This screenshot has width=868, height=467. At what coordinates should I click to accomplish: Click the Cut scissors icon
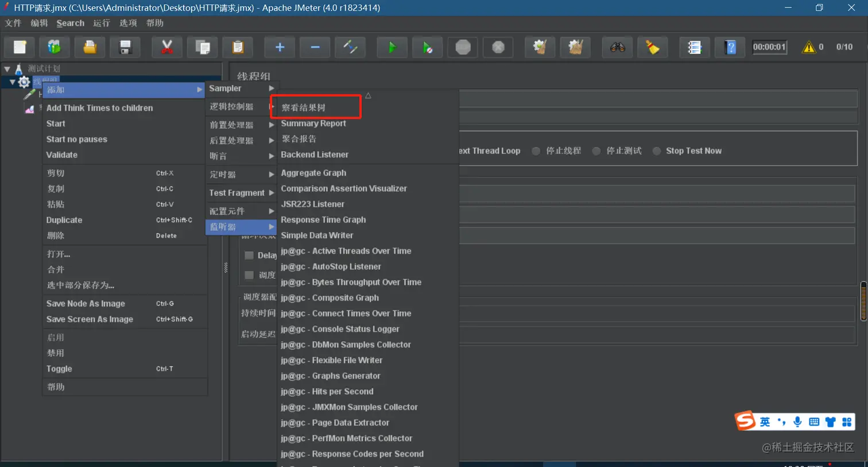(x=166, y=47)
